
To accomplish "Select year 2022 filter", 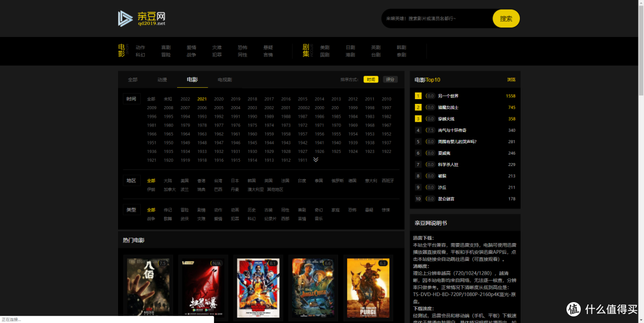I will (x=185, y=99).
